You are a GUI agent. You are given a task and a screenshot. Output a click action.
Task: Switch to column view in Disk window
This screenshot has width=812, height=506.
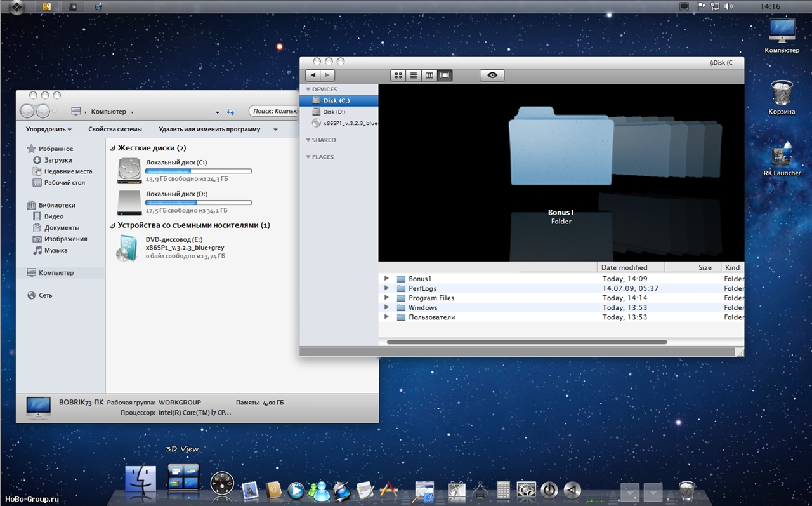click(x=429, y=76)
